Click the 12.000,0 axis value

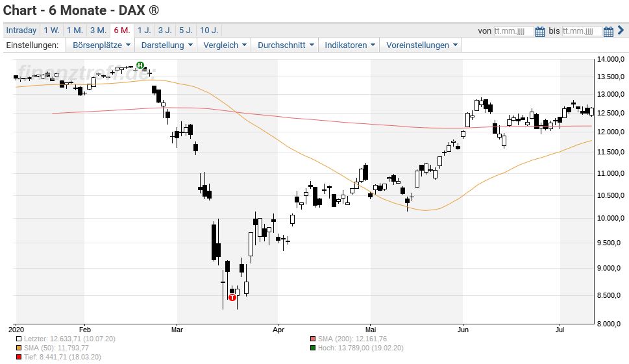click(x=611, y=132)
